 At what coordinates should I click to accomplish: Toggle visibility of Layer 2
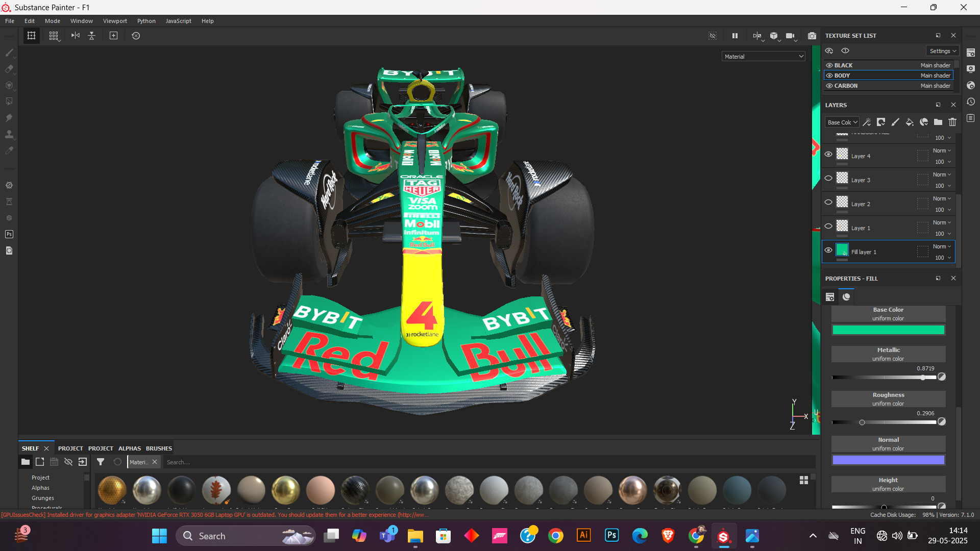tap(828, 202)
